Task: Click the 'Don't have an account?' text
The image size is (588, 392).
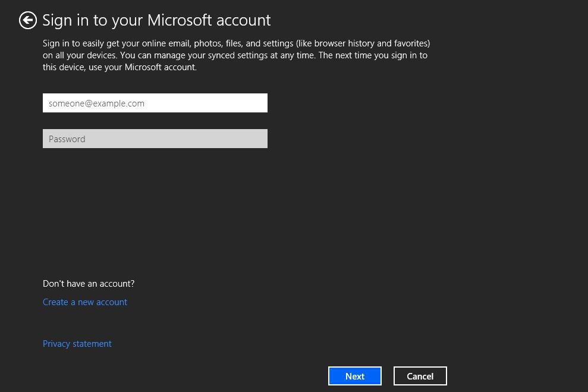Action: [x=89, y=284]
